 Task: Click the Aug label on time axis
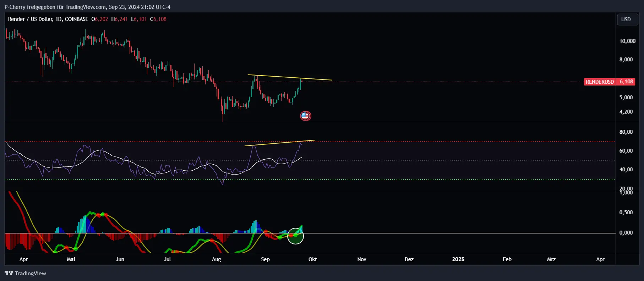coord(216,259)
